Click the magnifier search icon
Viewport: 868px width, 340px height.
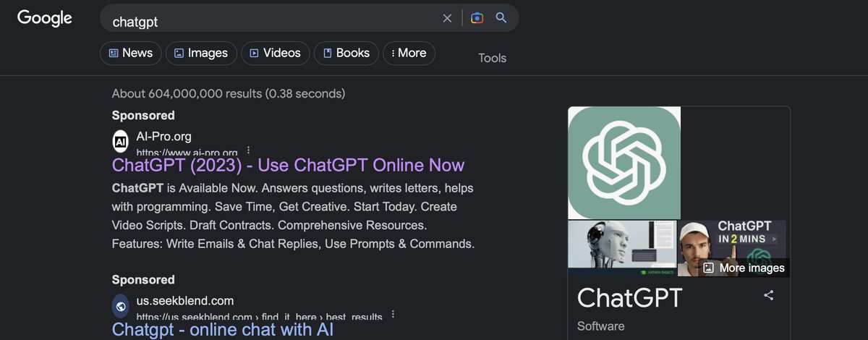click(x=501, y=18)
